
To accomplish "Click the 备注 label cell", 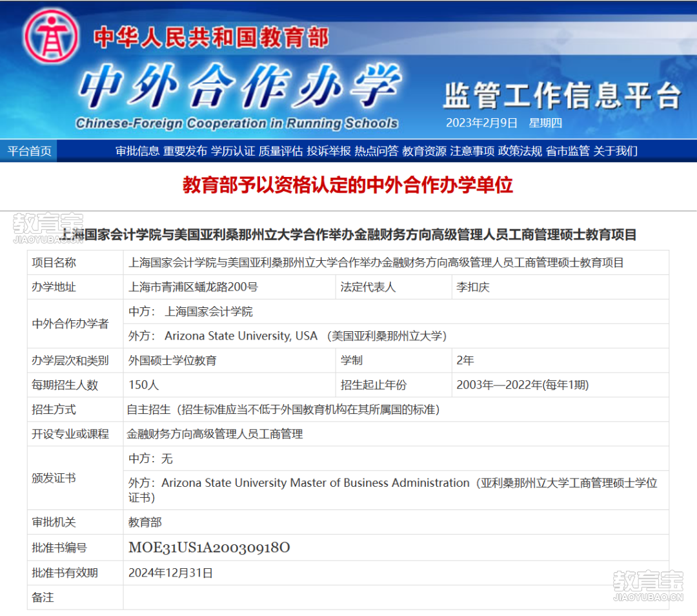I will click(75, 597).
